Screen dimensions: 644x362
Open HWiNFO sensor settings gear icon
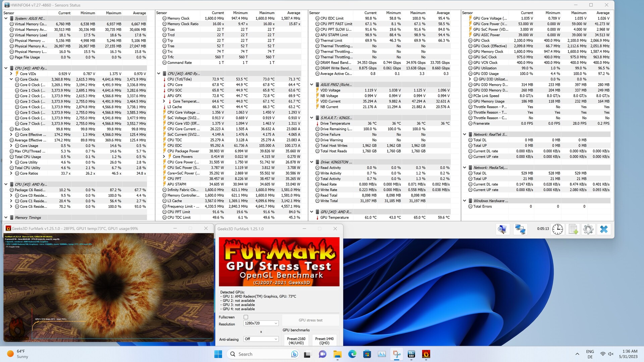click(588, 229)
